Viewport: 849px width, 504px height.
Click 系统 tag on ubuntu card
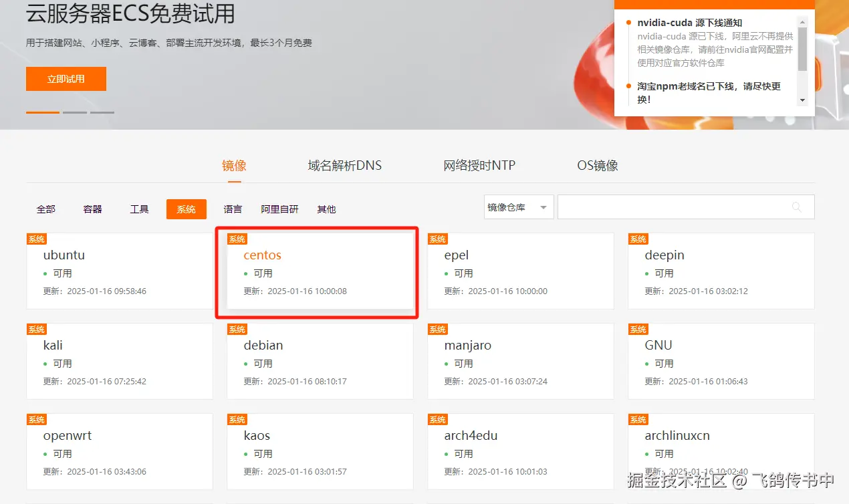pyautogui.click(x=37, y=239)
